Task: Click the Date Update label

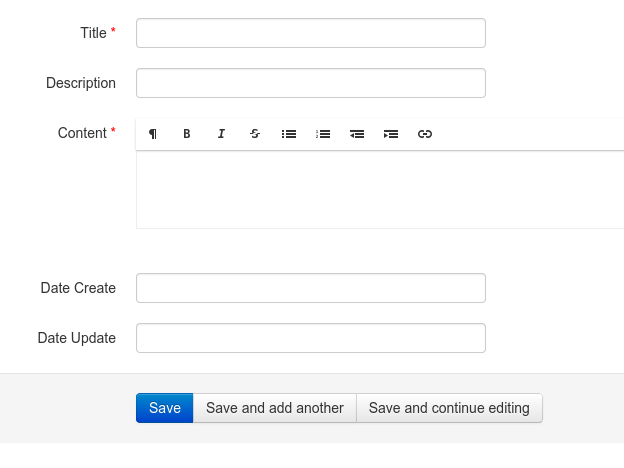Action: [77, 338]
